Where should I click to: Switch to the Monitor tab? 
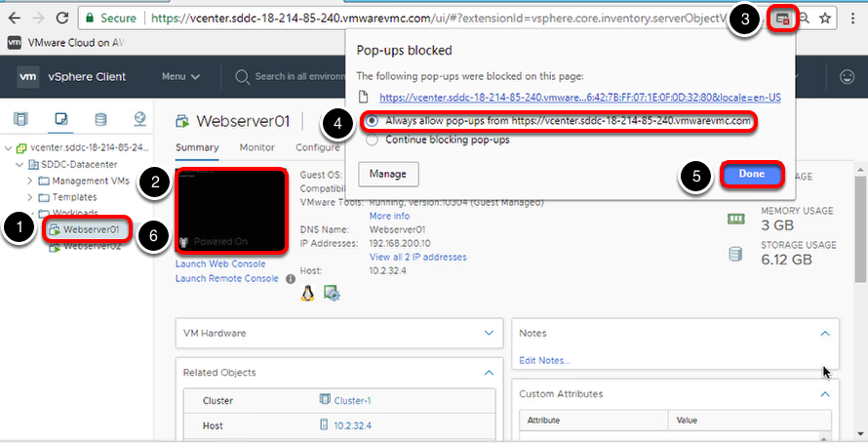[256, 147]
